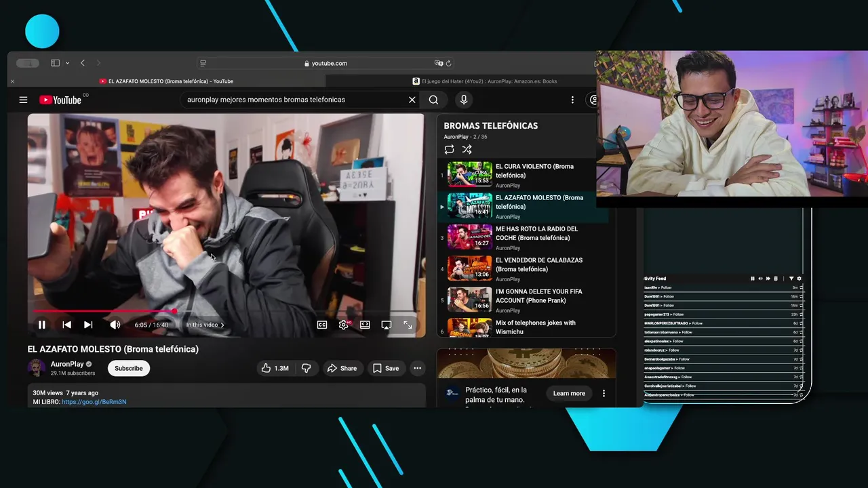Screen dimensions: 868x488
Task: Mute the video volume speaker icon
Action: tap(115, 325)
